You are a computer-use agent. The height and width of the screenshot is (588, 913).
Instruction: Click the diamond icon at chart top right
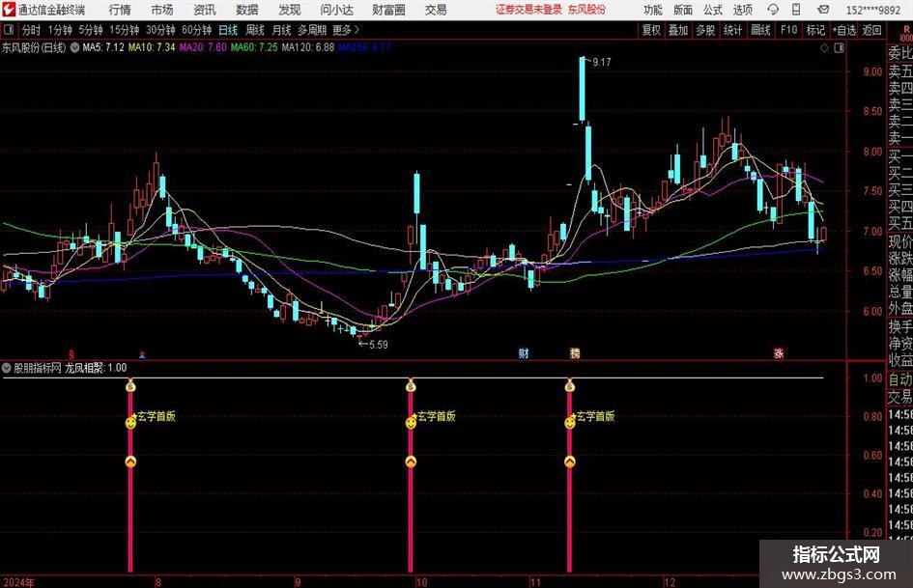coord(824,48)
